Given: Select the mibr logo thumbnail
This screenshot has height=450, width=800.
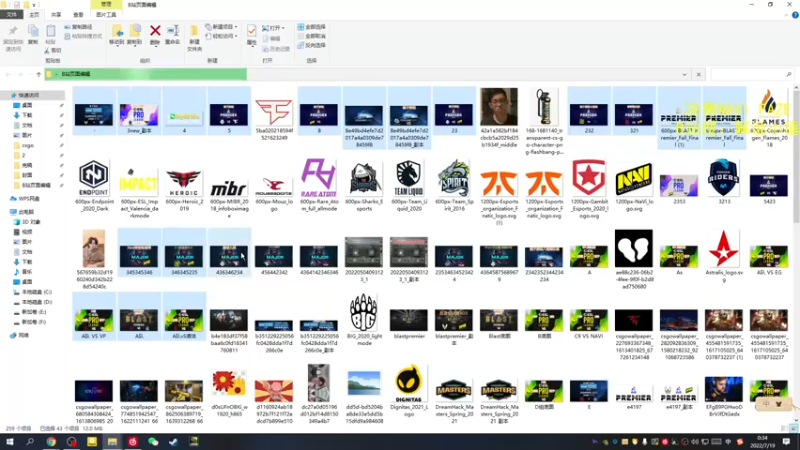Looking at the screenshot, I should pos(229,189).
